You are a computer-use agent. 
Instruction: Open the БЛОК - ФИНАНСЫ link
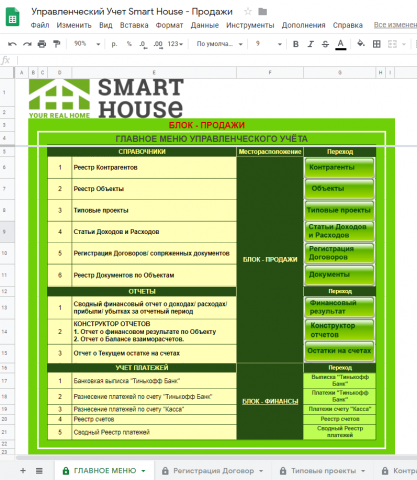270,401
